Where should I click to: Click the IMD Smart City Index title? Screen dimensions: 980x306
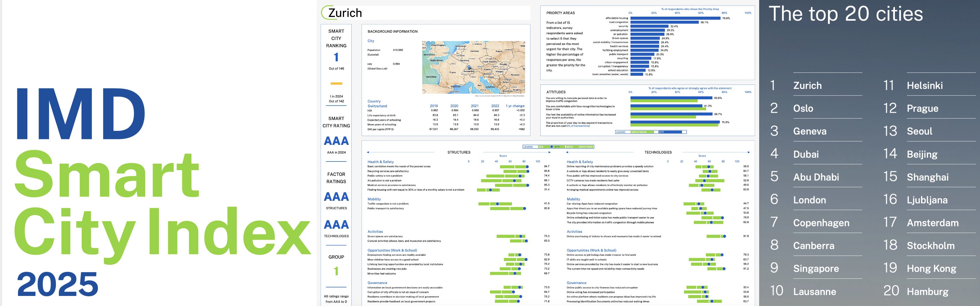coord(163,175)
